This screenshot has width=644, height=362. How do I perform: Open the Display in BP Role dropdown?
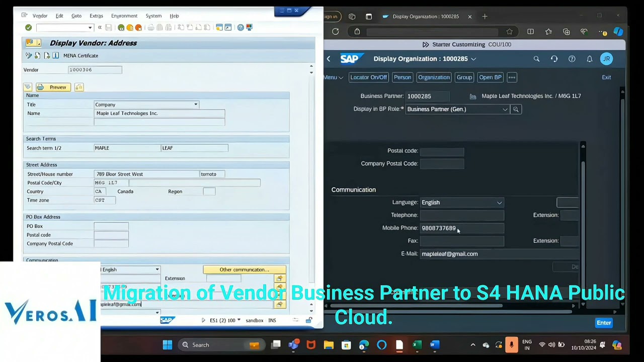click(505, 109)
